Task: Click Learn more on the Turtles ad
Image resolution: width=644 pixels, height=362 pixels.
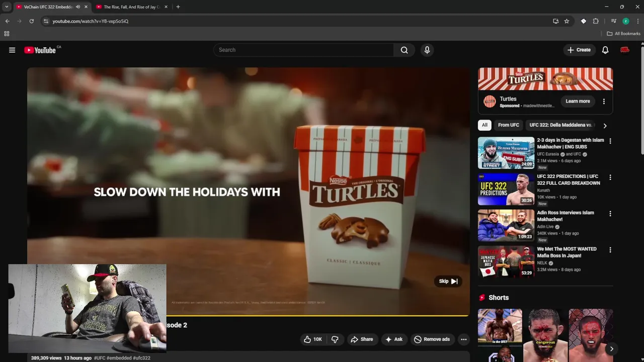Action: (578, 101)
